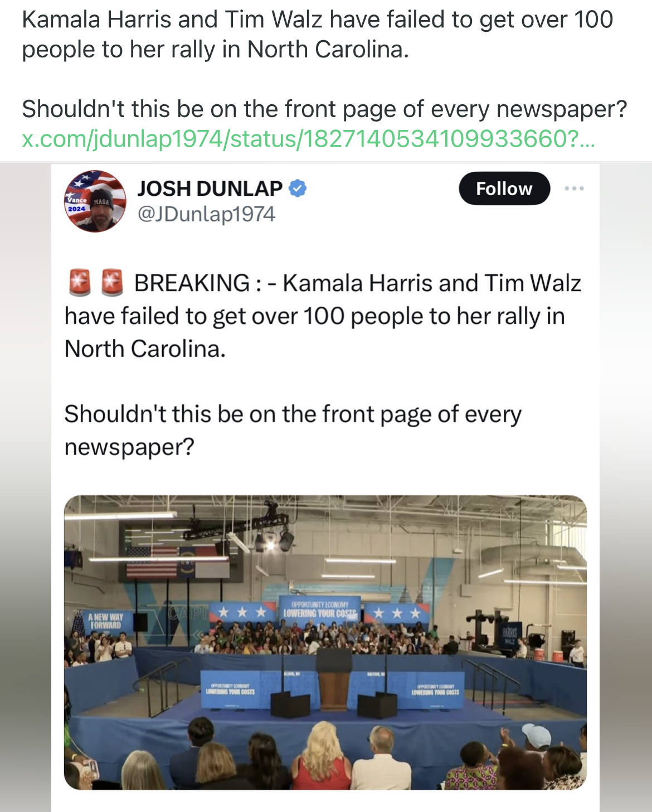Click the first red siren emoji

[79, 282]
